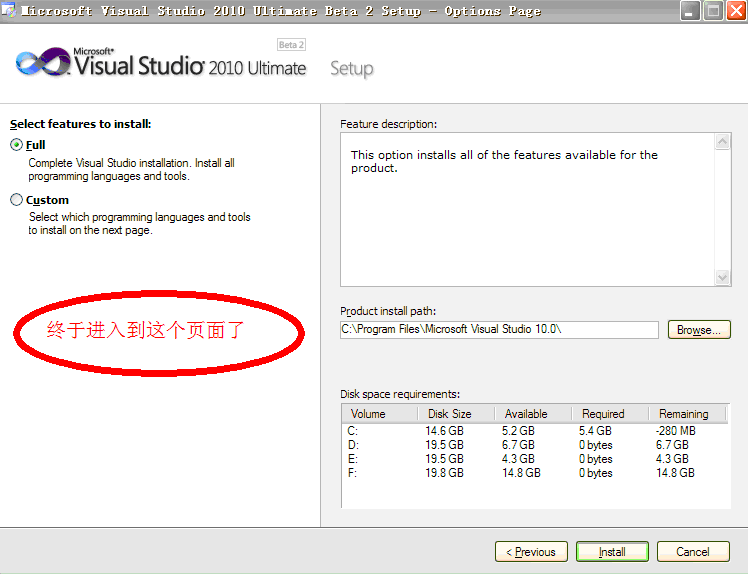Click the 14.6 GB disk size value
This screenshot has height=574, width=748.
coord(444,431)
